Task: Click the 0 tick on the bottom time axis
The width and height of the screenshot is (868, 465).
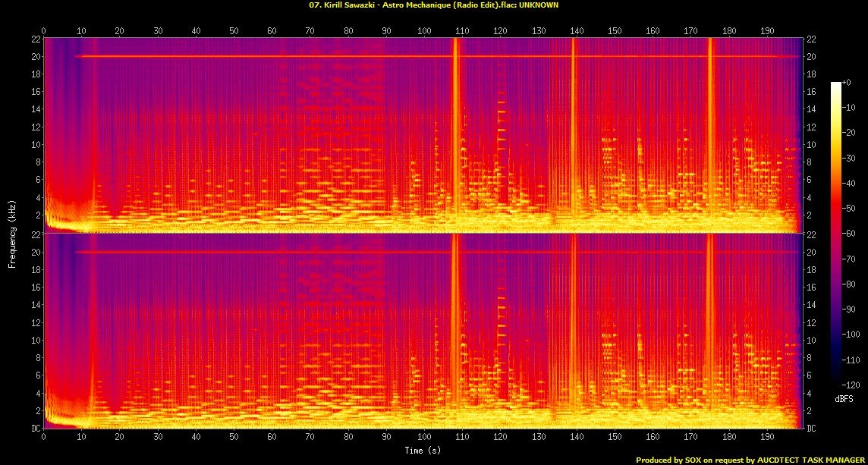Action: coord(44,438)
